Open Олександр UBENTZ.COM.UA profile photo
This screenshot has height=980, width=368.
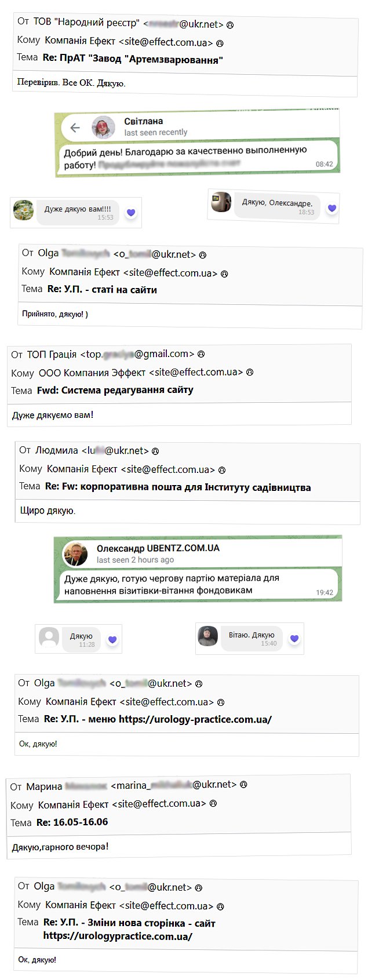coord(75,554)
